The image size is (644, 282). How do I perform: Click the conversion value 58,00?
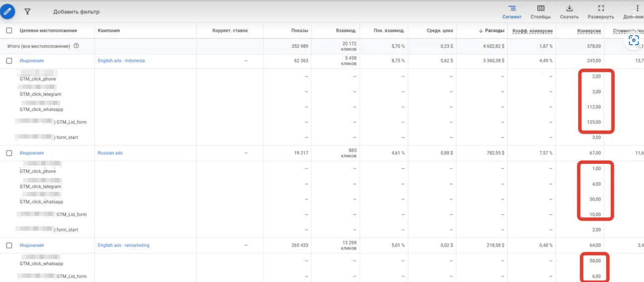[x=595, y=261]
